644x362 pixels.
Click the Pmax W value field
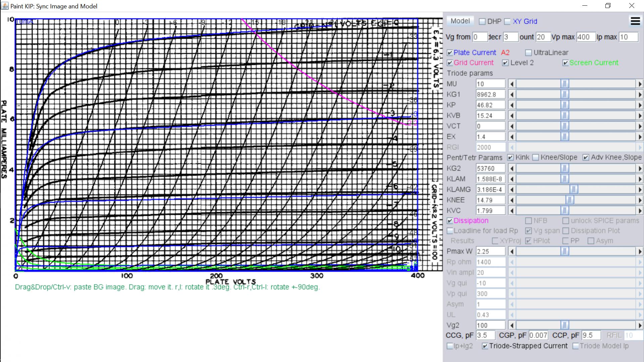[491, 251]
